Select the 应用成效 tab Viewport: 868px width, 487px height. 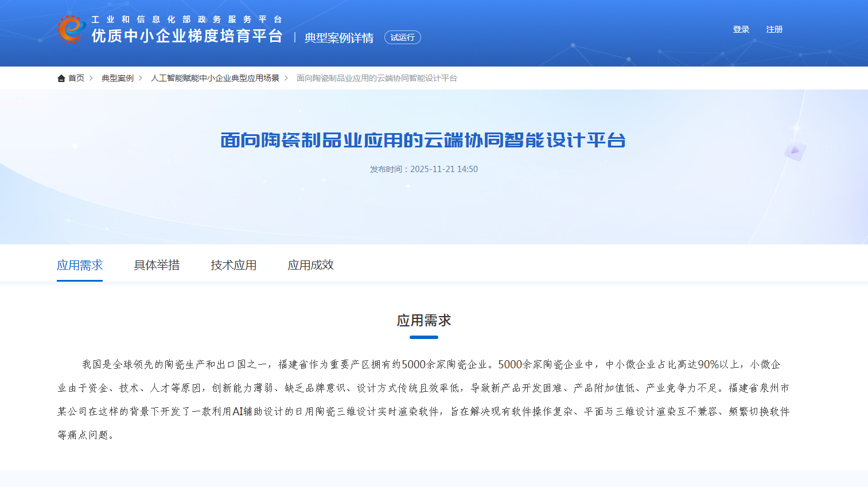[x=310, y=265]
